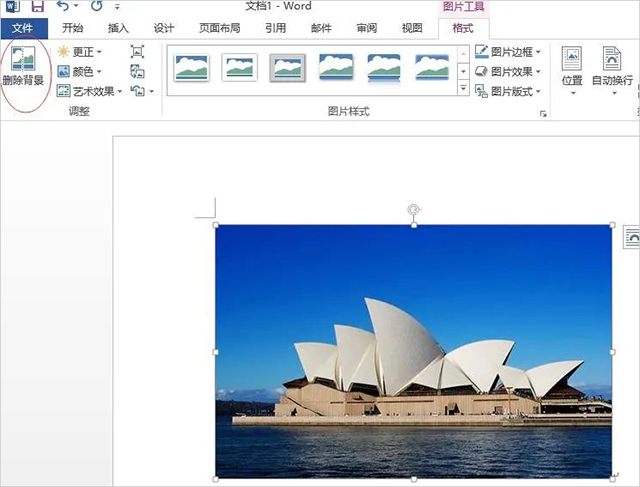Click the Redo icon in title bar
640x487 pixels.
pos(97,7)
